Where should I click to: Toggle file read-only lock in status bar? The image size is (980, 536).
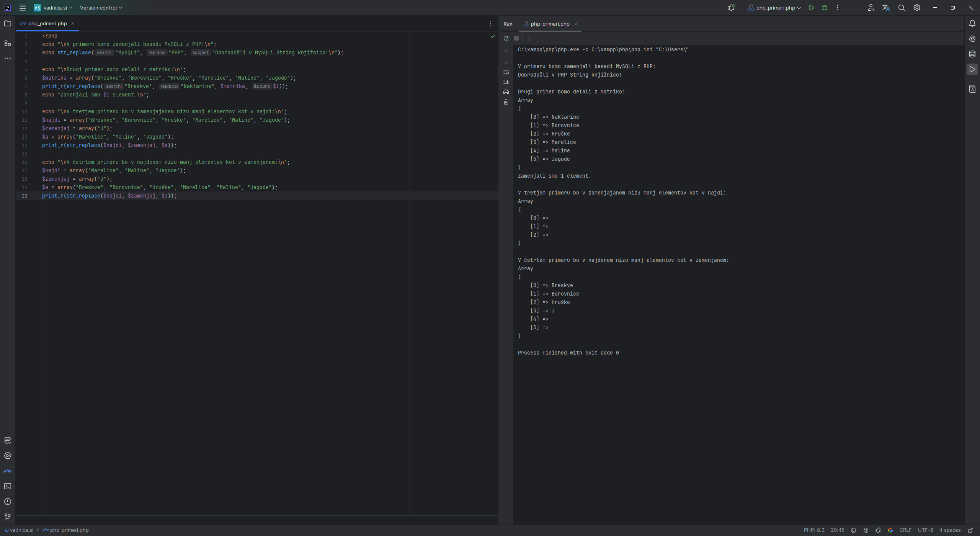click(x=970, y=530)
